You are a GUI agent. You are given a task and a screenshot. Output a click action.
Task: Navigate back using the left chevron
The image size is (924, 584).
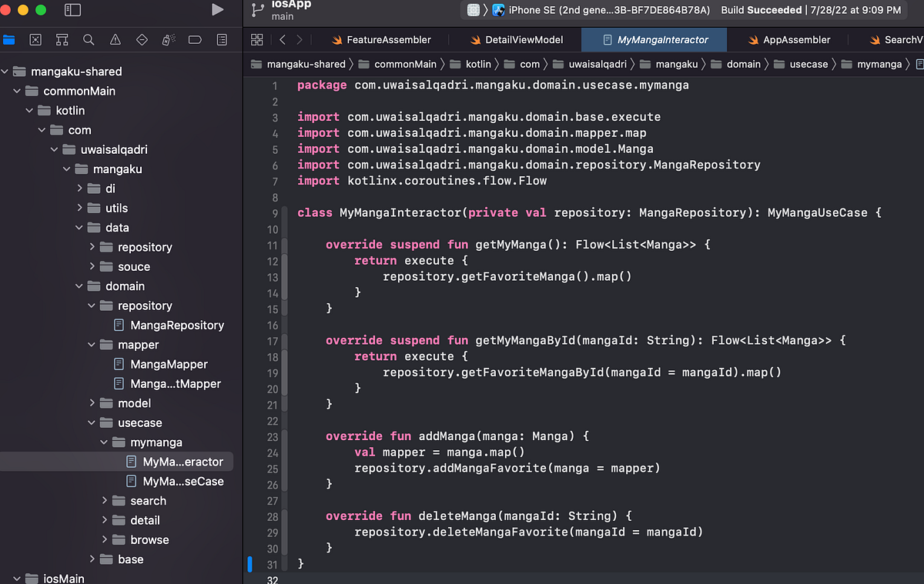[x=283, y=39]
